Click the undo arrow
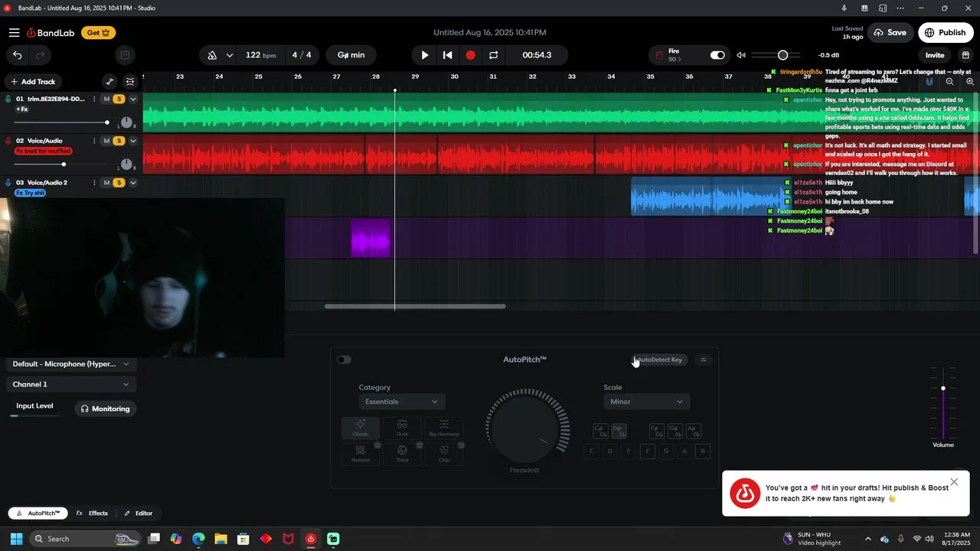 pyautogui.click(x=18, y=55)
